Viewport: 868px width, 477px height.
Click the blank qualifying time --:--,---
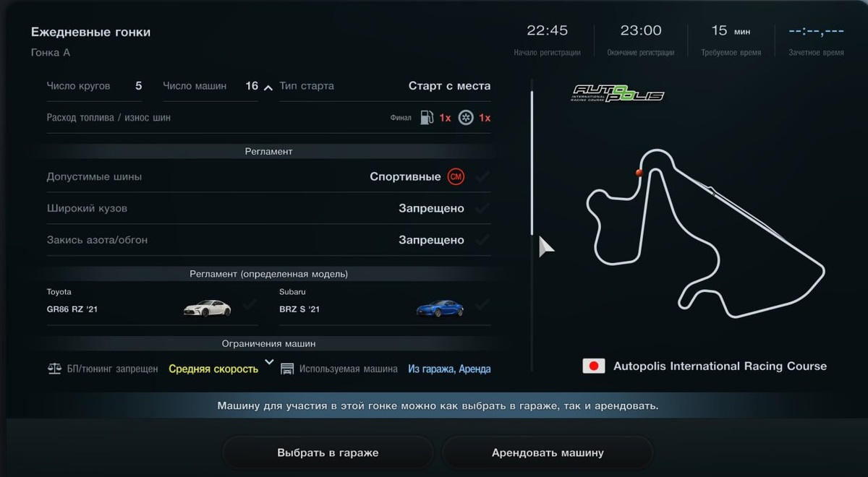click(816, 30)
